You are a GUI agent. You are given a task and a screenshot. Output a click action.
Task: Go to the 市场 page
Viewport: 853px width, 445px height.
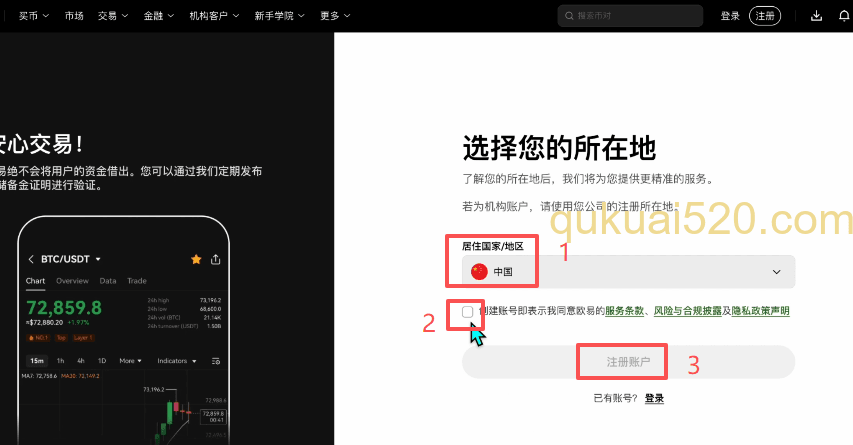74,16
